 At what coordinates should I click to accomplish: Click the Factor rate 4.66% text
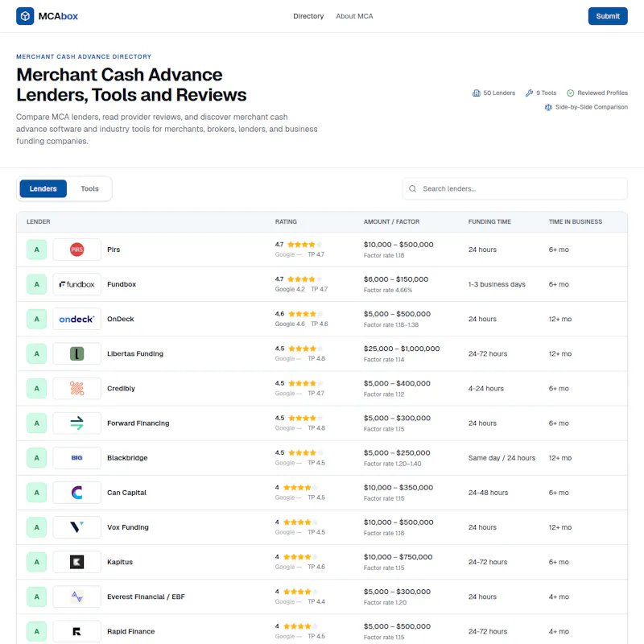pyautogui.click(x=388, y=290)
